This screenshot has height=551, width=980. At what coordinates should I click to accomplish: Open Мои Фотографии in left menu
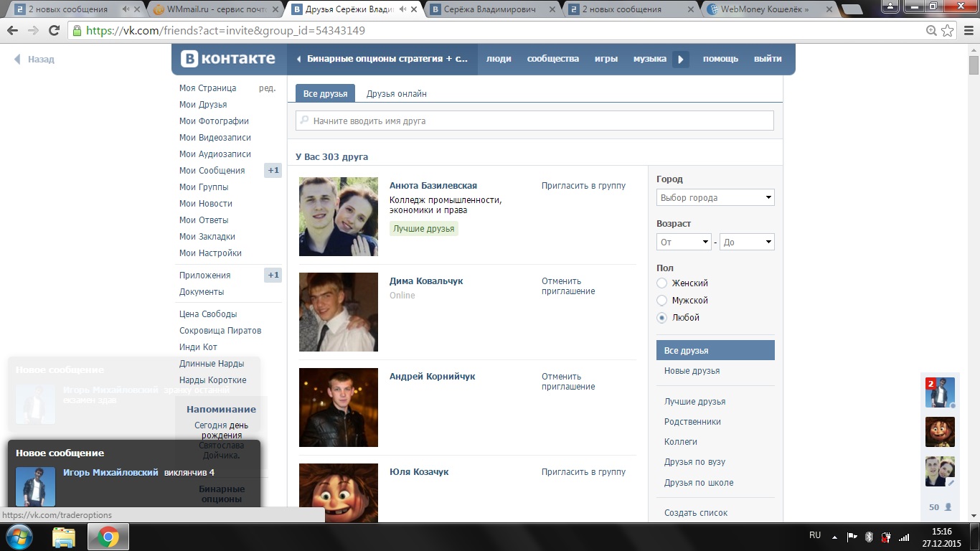pyautogui.click(x=214, y=121)
